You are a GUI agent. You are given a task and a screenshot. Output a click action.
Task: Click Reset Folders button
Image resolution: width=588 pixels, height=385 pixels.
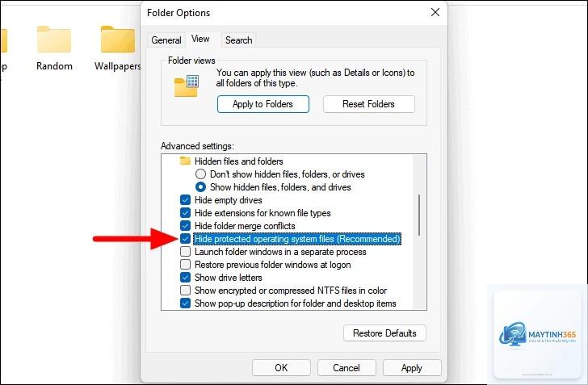point(368,104)
